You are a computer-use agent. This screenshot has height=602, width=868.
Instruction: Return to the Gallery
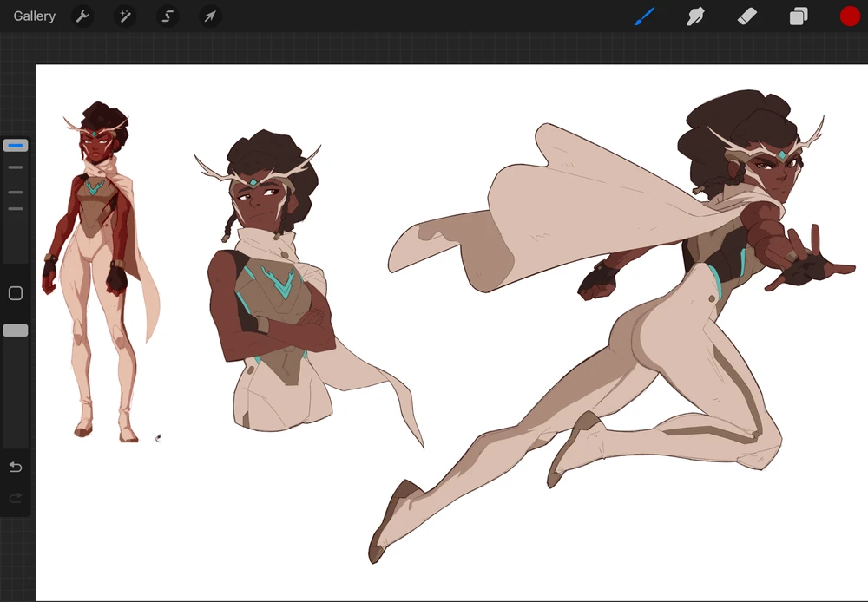[34, 16]
